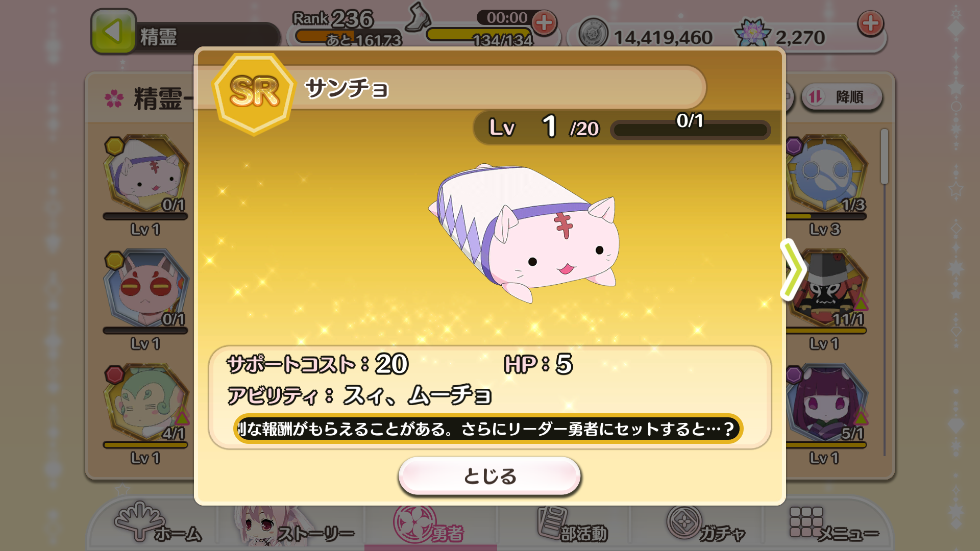Toggle the 降順 sort order button
Image resolution: width=980 pixels, height=551 pixels.
(842, 97)
